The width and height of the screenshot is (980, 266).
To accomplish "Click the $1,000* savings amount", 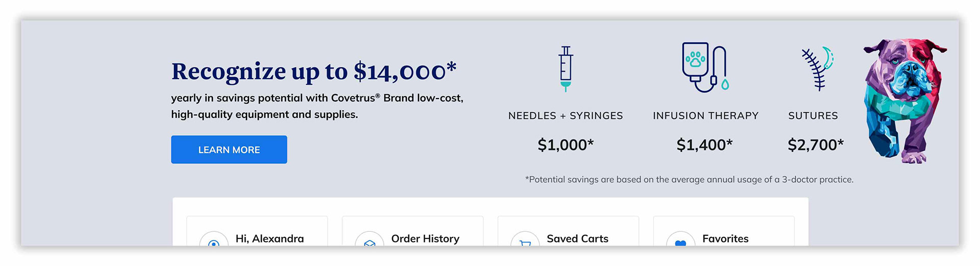I will coord(566,145).
